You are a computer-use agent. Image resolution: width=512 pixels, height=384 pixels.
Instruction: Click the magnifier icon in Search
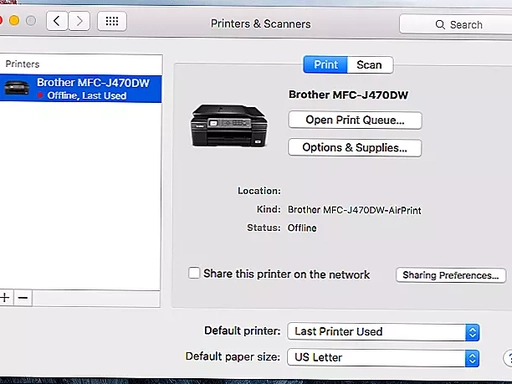[440, 25]
